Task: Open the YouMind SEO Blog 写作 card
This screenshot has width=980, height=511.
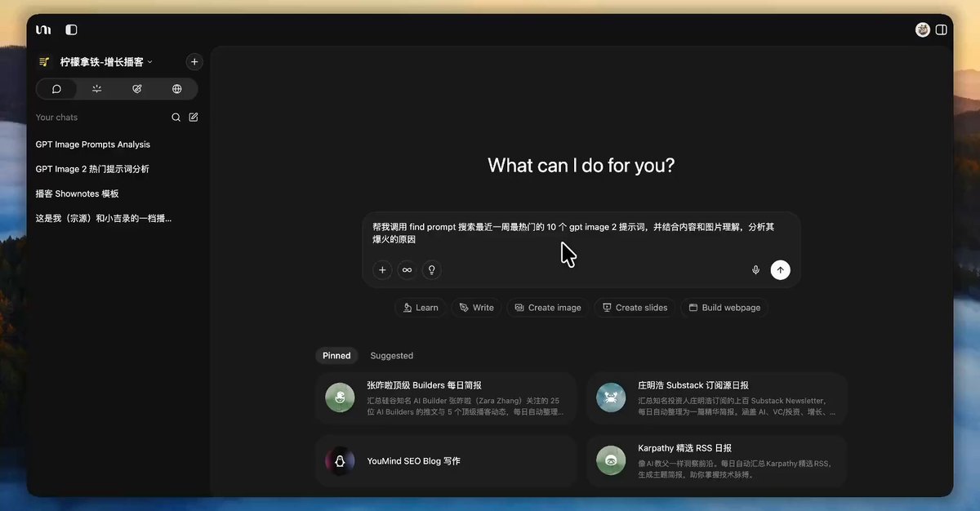Action: (x=446, y=461)
